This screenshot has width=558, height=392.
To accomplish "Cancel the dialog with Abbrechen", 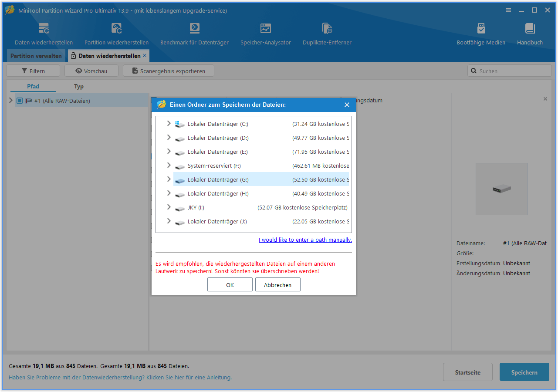I will [x=278, y=285].
